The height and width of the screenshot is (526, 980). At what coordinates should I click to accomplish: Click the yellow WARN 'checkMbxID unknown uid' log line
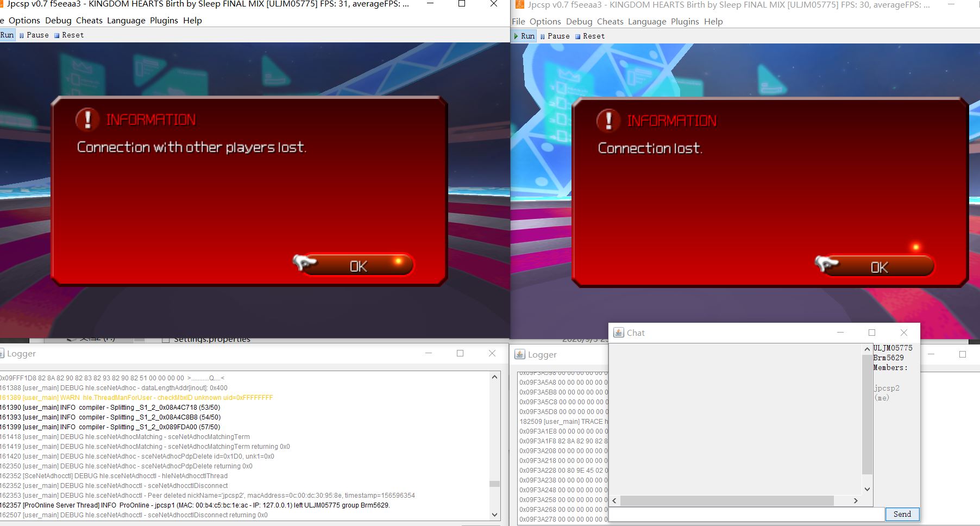click(136, 398)
